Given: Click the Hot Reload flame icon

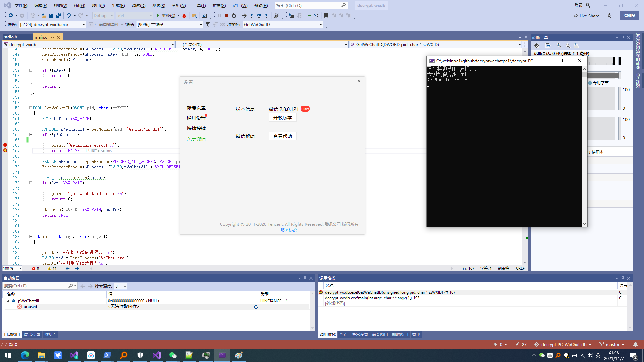Looking at the screenshot, I should point(184,16).
